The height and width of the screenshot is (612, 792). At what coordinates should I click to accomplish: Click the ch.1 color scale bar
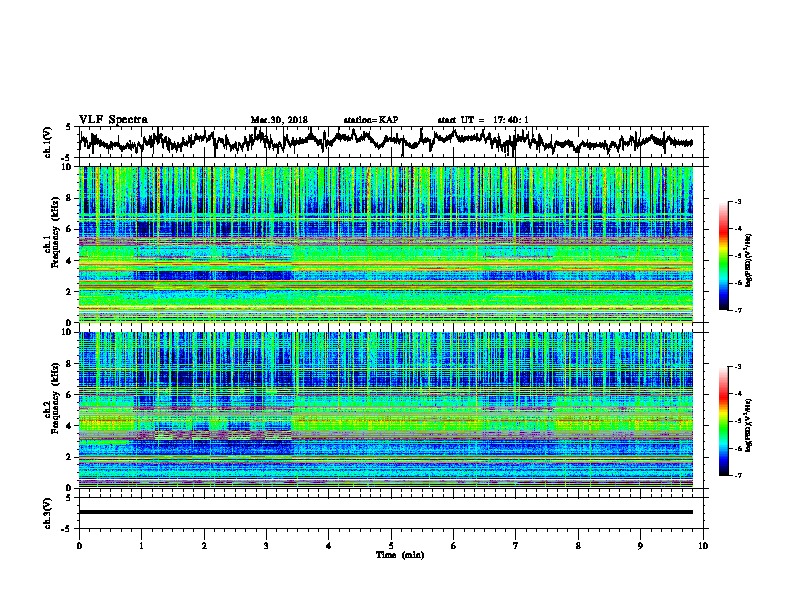[x=723, y=256]
